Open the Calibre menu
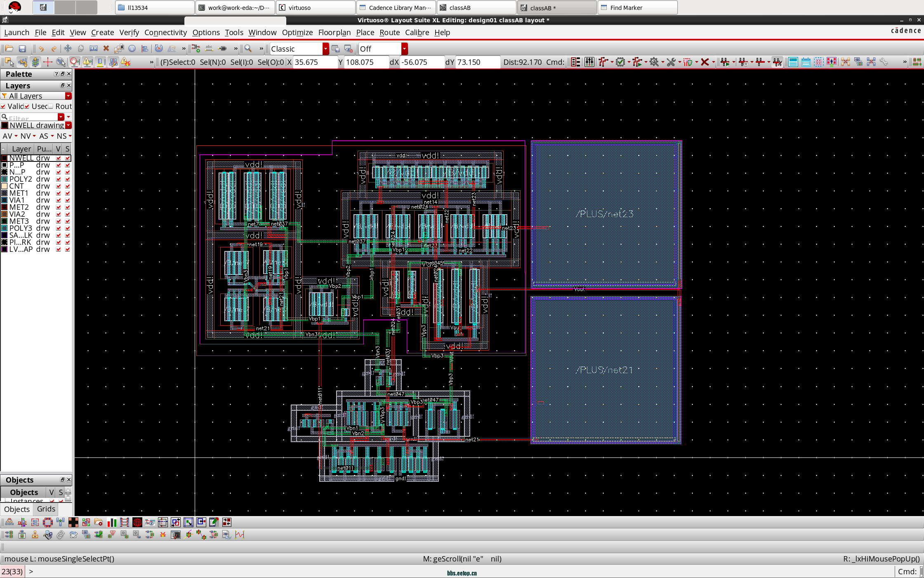The height and width of the screenshot is (578, 924). (x=417, y=32)
